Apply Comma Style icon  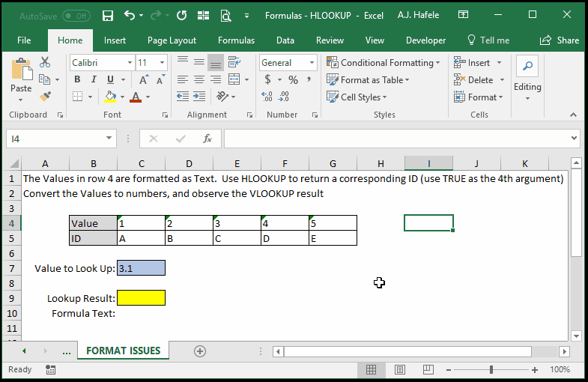(309, 79)
